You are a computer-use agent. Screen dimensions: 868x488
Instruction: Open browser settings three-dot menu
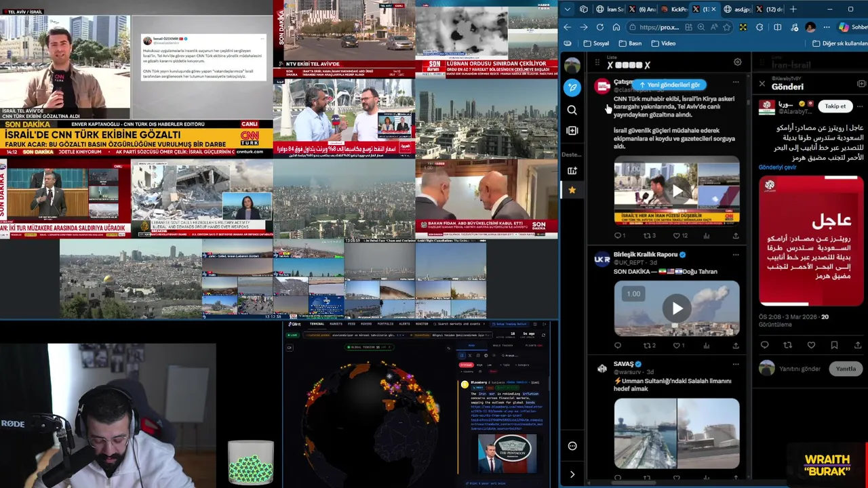tap(827, 27)
